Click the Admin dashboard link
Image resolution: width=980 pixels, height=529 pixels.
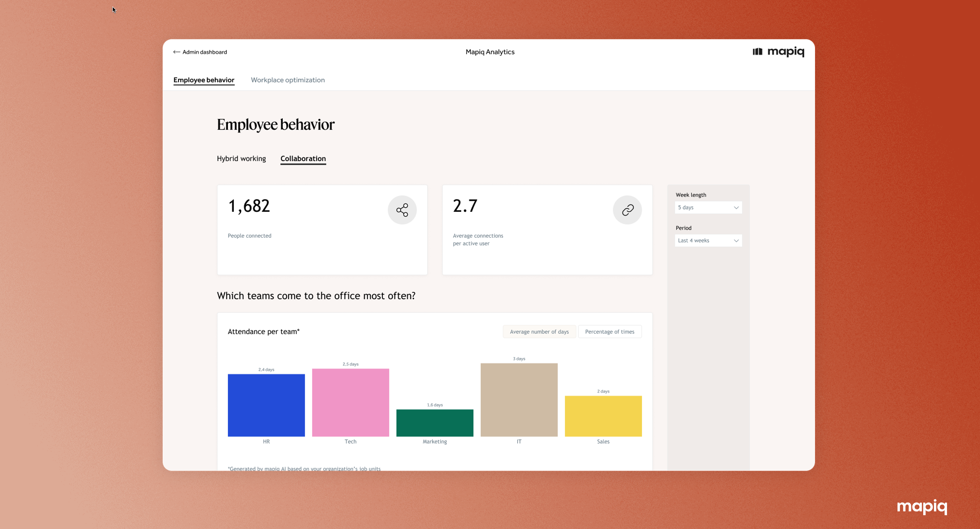(x=204, y=51)
